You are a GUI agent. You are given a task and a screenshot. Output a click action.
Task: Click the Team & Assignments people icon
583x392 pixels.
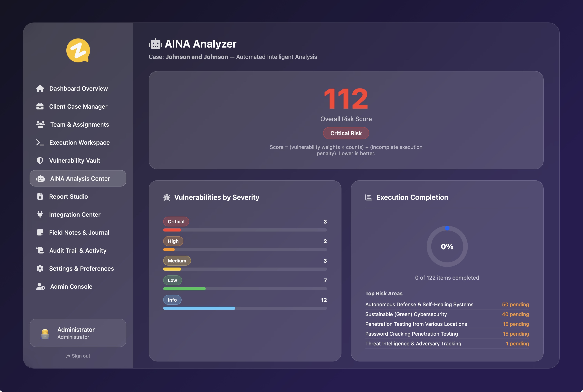(41, 124)
